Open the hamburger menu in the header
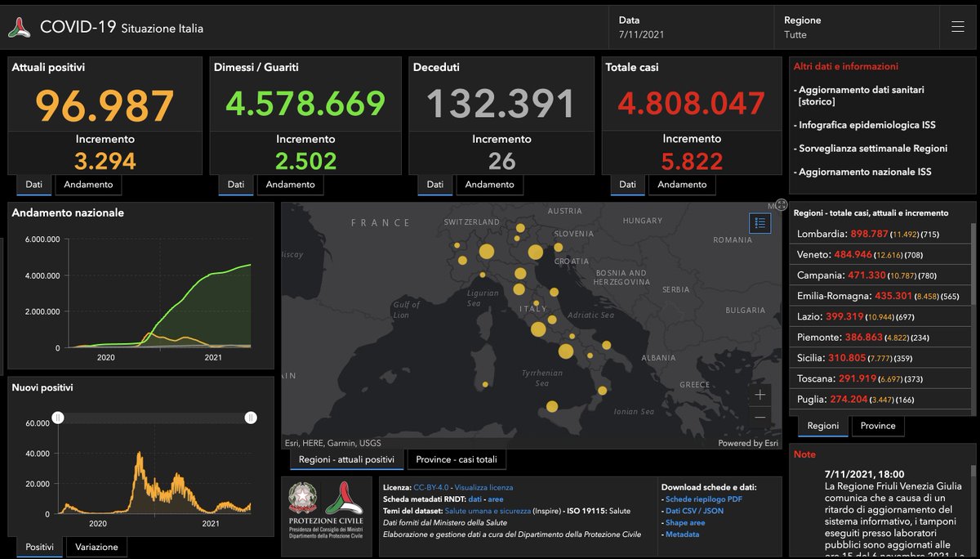980x559 pixels. coord(956,25)
